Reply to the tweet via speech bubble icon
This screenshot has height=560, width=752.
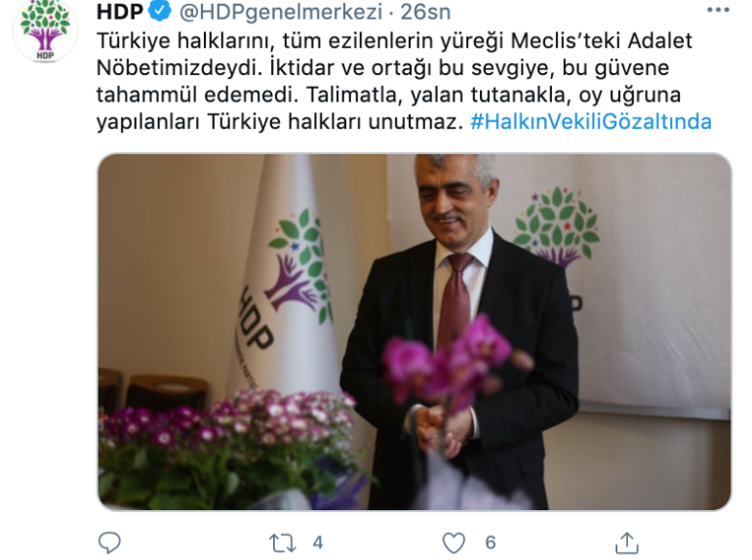(x=109, y=542)
